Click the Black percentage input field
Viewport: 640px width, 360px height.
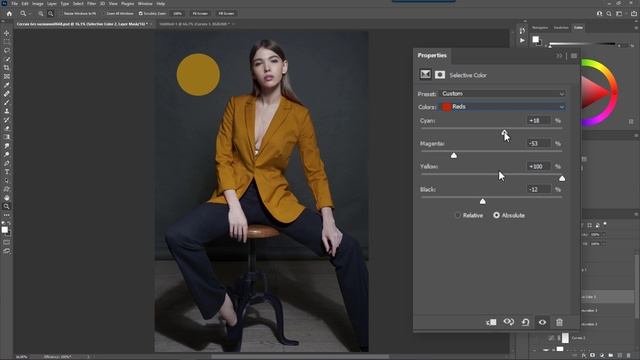(539, 189)
